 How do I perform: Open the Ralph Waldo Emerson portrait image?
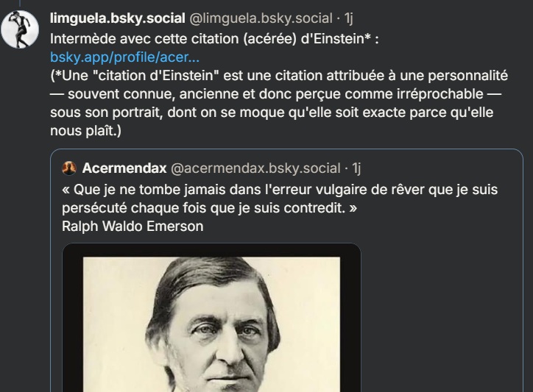tap(211, 324)
